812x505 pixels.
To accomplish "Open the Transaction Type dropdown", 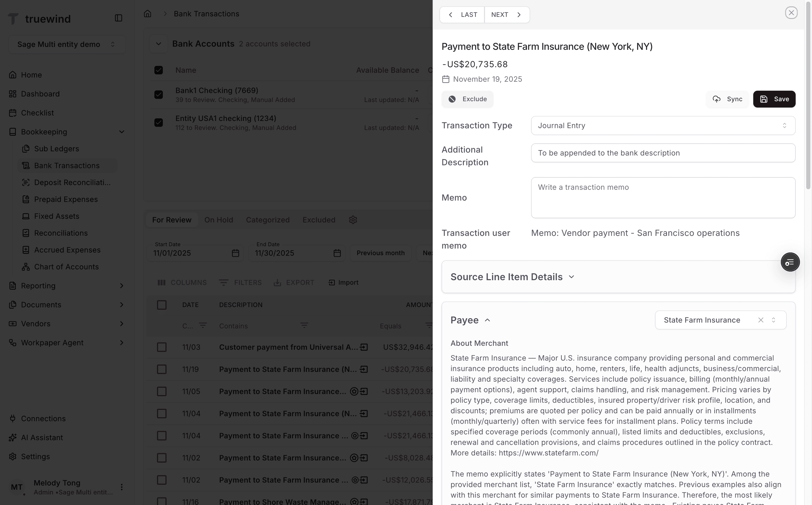I will coord(663,125).
